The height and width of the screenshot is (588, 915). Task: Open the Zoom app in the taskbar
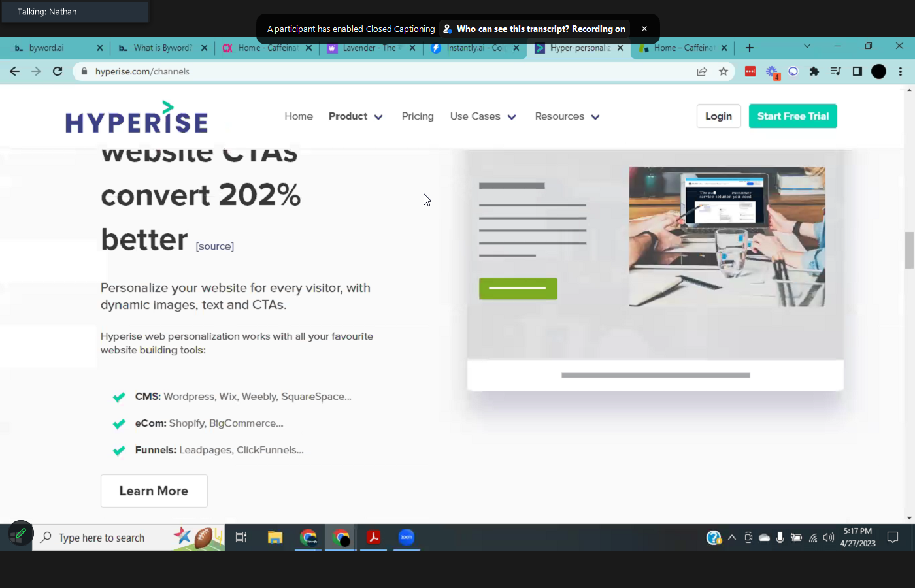[407, 537]
